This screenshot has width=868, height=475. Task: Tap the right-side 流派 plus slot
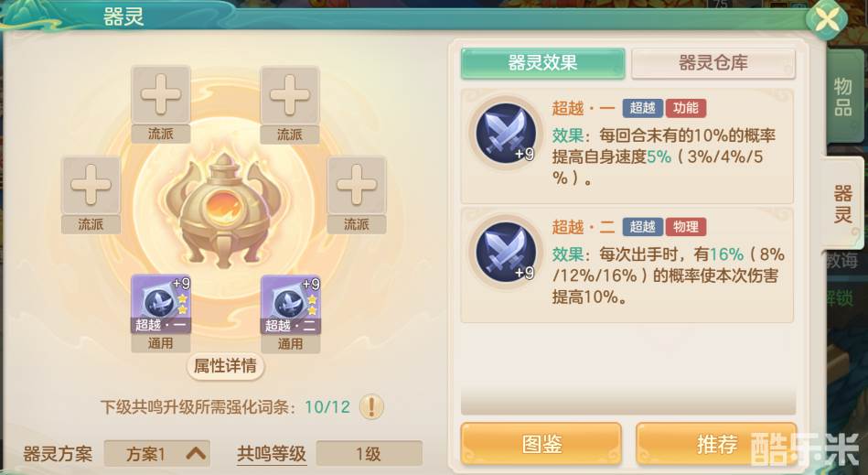click(x=357, y=185)
